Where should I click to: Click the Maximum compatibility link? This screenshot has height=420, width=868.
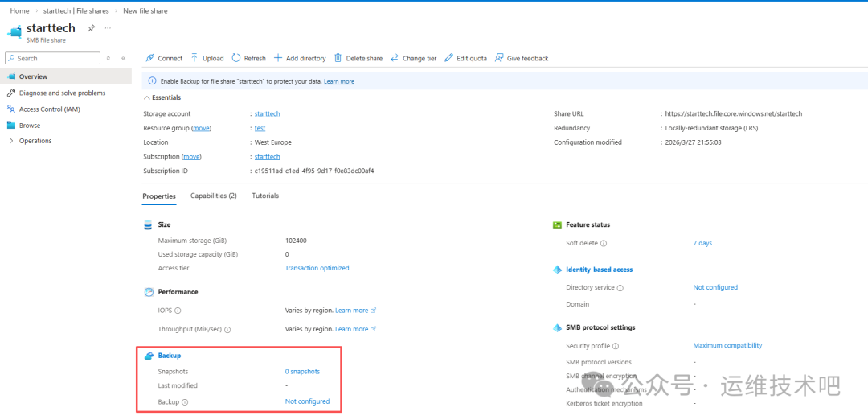pyautogui.click(x=727, y=346)
